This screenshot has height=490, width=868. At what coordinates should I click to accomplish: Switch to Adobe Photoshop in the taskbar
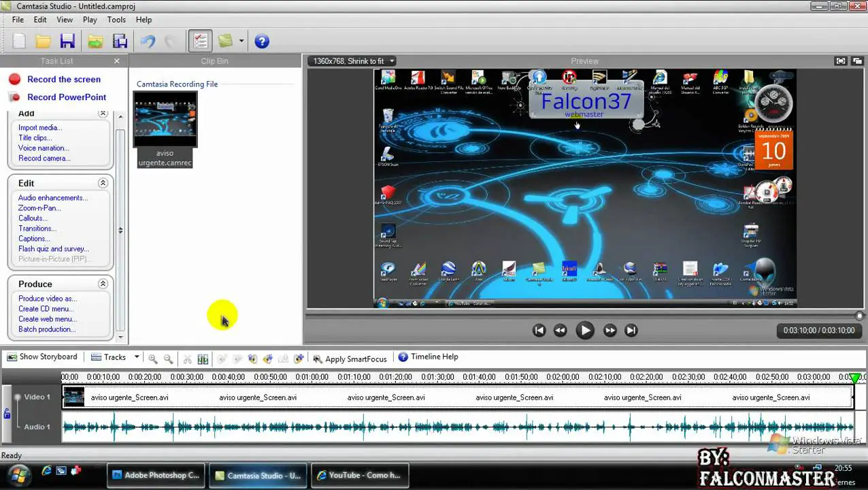point(156,475)
